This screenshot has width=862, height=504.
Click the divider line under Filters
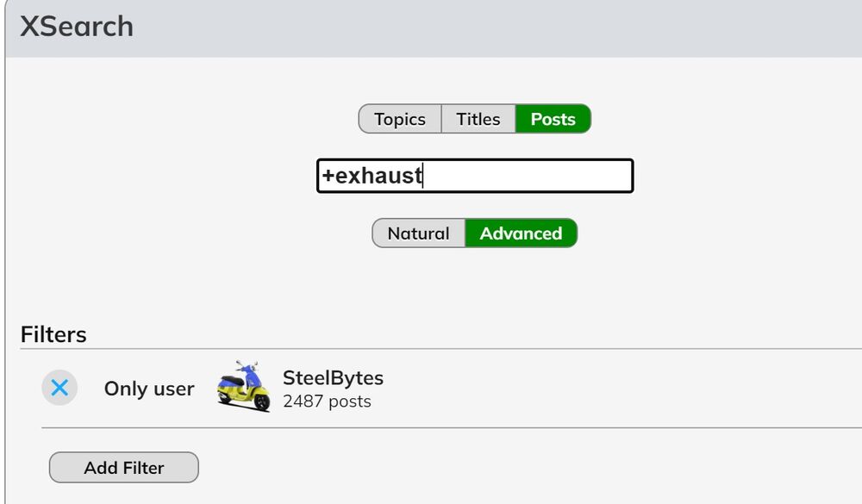[440, 348]
